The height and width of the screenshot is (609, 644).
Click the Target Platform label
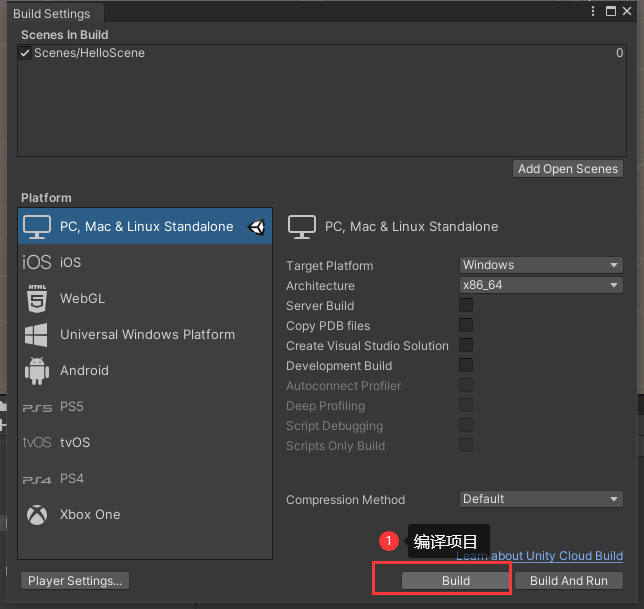(329, 266)
